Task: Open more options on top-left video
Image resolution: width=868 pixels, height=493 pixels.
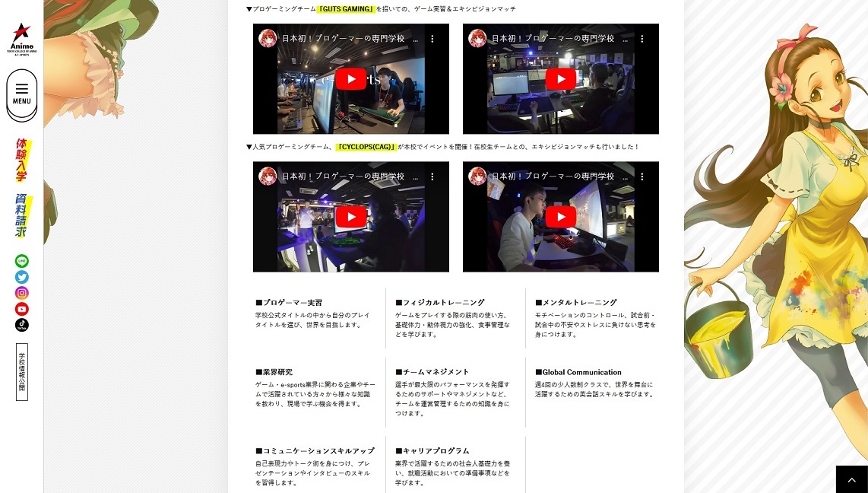Action: click(432, 39)
